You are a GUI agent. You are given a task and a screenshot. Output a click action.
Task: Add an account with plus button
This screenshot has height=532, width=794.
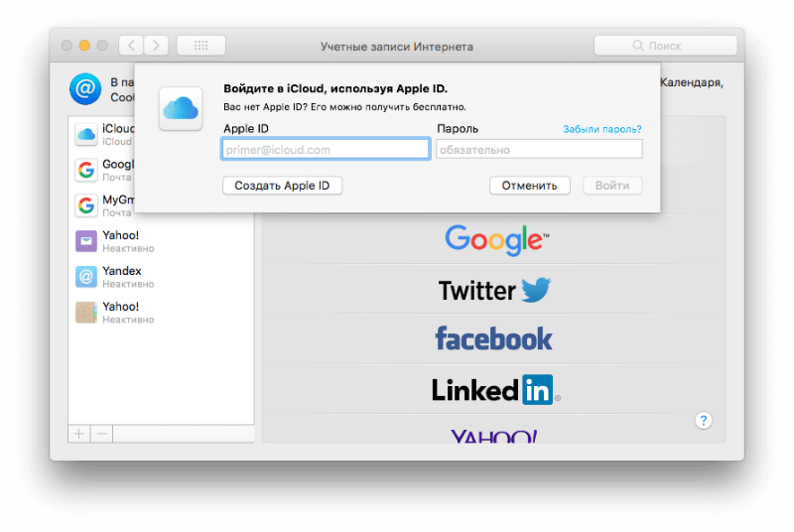(79, 434)
